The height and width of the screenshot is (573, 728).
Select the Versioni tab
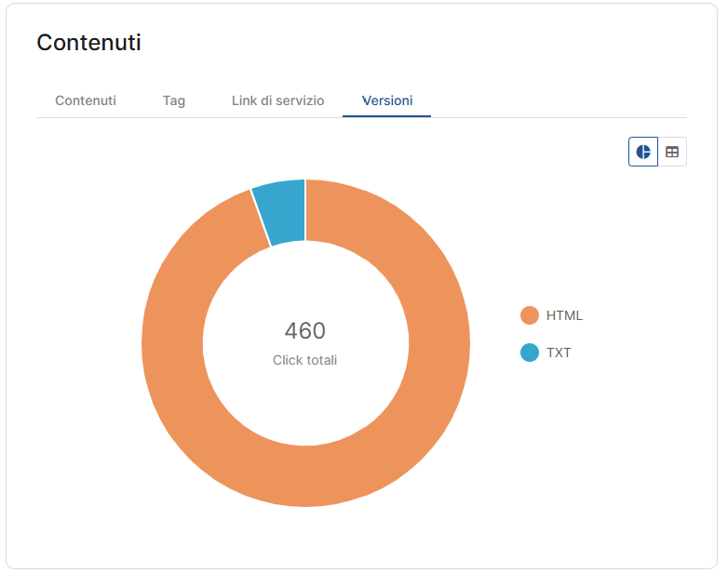(386, 100)
